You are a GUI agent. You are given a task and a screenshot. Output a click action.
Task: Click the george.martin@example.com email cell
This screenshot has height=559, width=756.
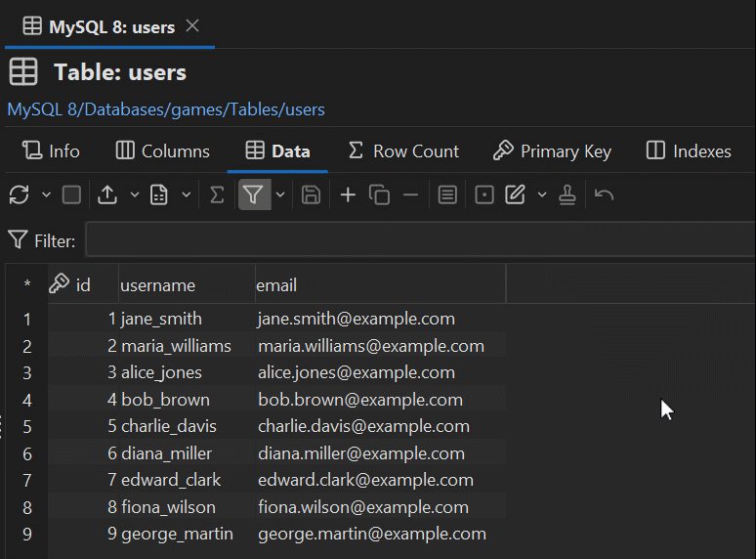[x=380, y=534]
